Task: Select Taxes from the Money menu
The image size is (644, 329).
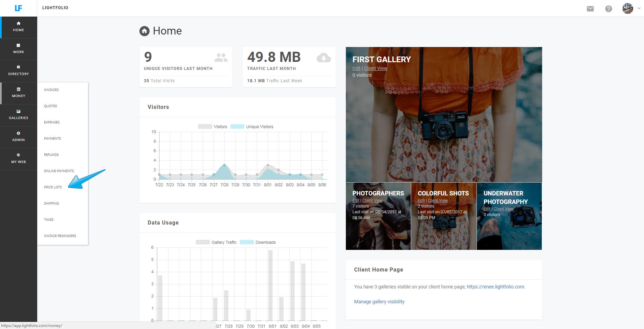Action: click(49, 220)
